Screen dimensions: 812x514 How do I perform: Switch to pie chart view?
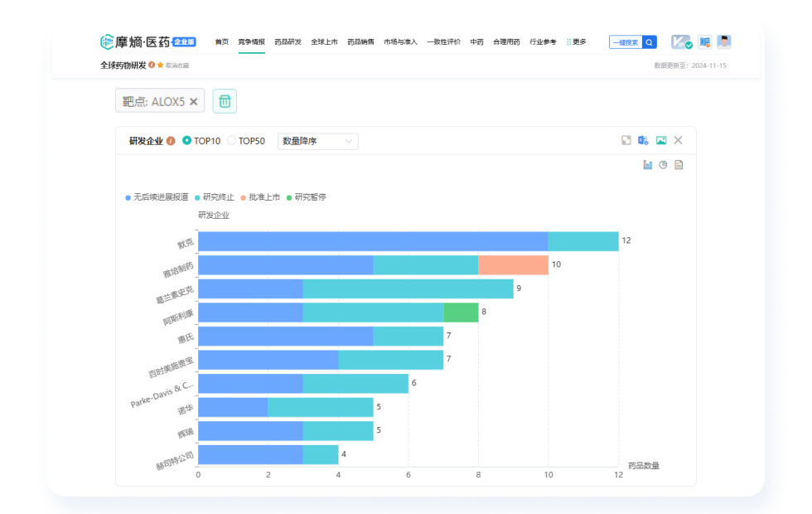[x=664, y=165]
